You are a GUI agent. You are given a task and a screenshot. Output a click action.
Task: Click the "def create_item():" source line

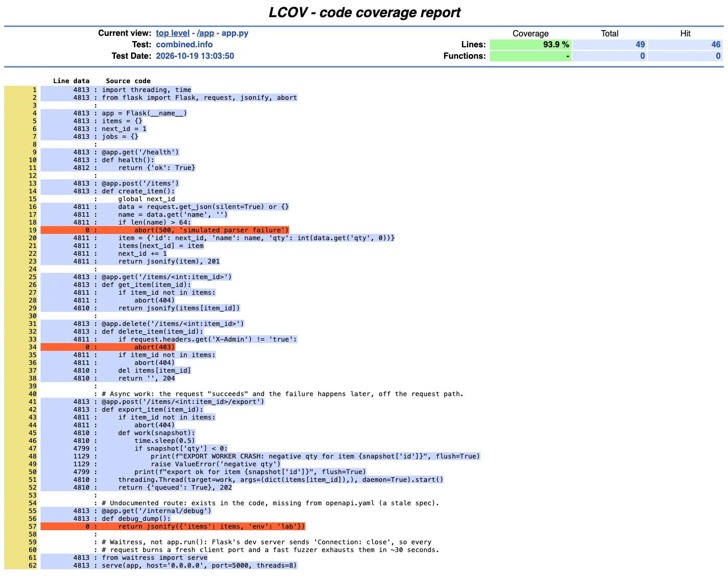pyautogui.click(x=138, y=191)
